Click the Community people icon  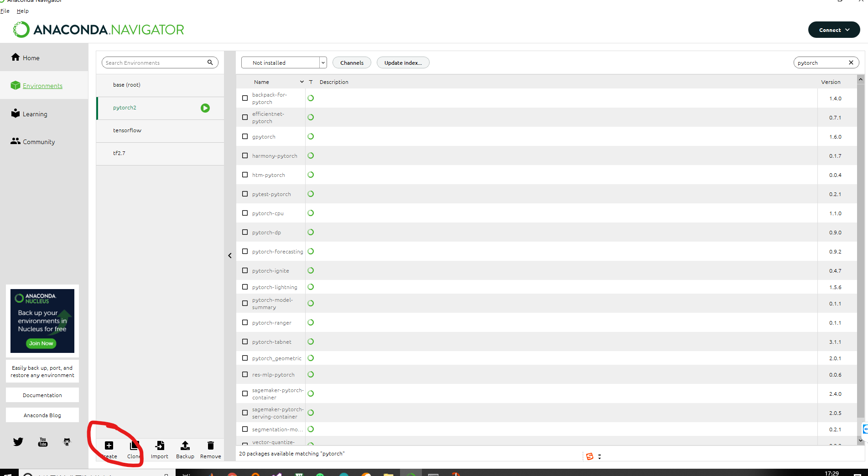pyautogui.click(x=16, y=141)
